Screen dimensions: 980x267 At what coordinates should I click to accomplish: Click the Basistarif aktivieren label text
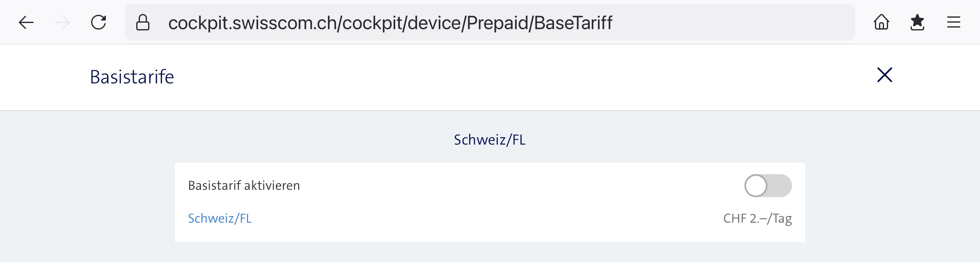tap(244, 186)
